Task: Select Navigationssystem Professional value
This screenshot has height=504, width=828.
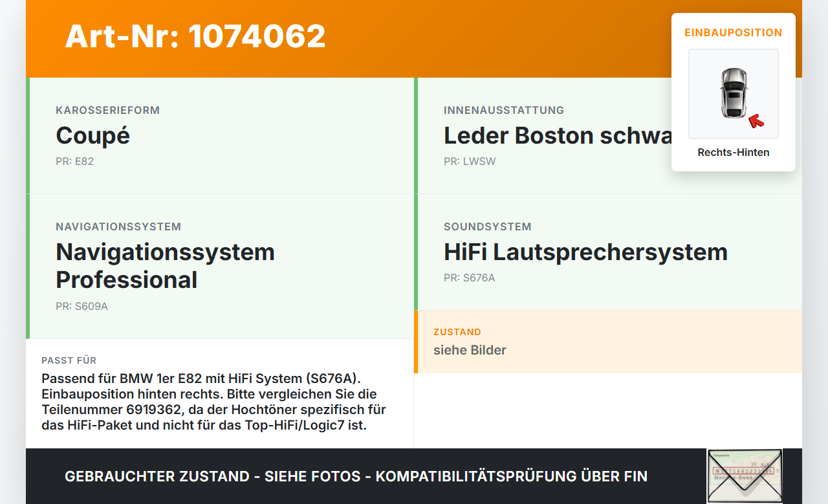Action: click(x=165, y=266)
